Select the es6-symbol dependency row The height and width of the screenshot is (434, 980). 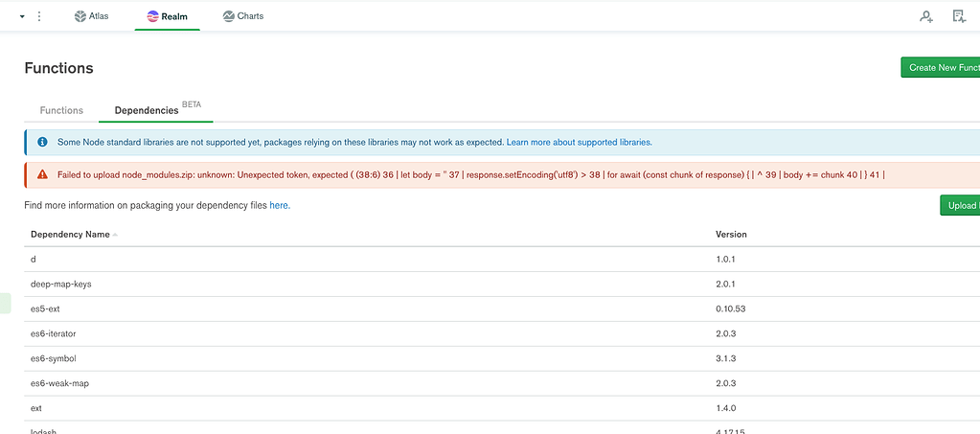pos(53,358)
